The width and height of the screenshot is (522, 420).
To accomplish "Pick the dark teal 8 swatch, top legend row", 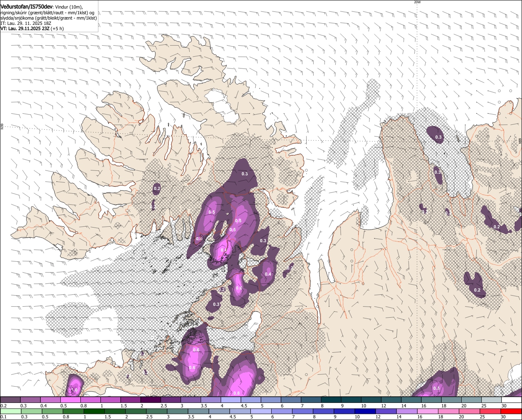I will click(x=331, y=400).
